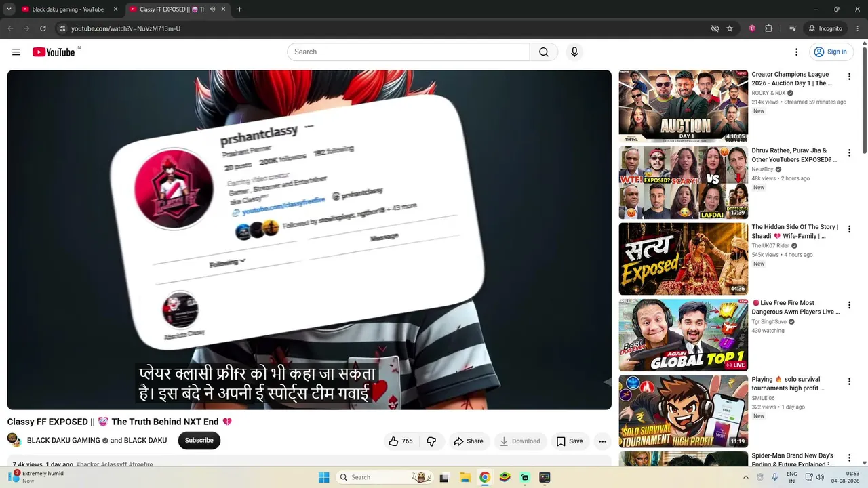Click the video player area
The image size is (868, 488).
(x=309, y=240)
